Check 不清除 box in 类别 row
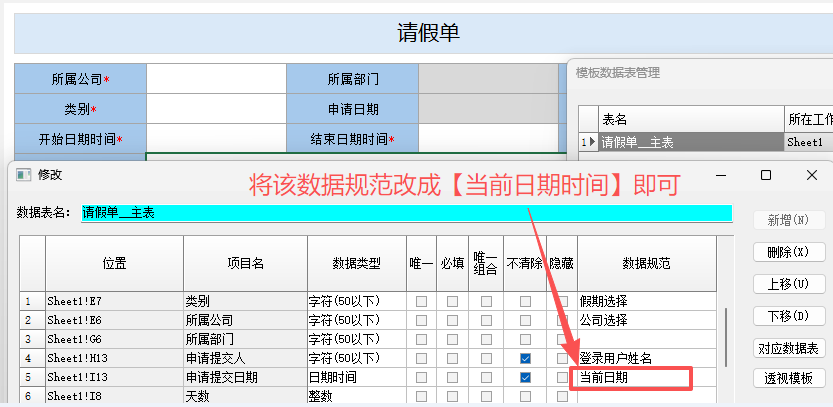Viewport: 833px width, 407px height. point(525,301)
